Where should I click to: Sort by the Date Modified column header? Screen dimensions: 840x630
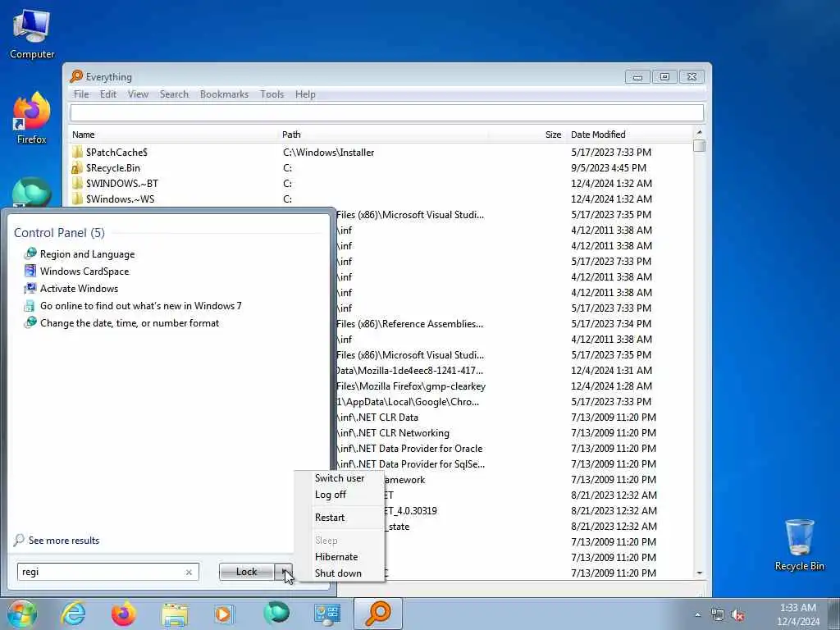point(629,135)
